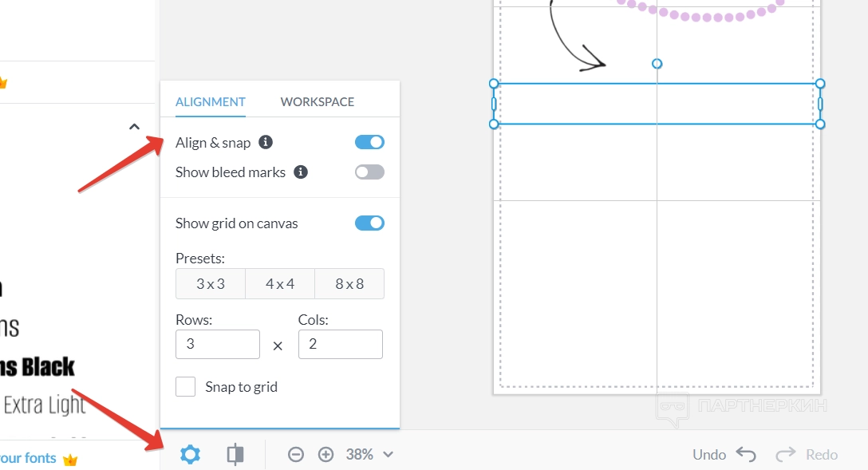This screenshot has height=470, width=868.
Task: Enable Show bleed marks switch
Action: tap(370, 172)
